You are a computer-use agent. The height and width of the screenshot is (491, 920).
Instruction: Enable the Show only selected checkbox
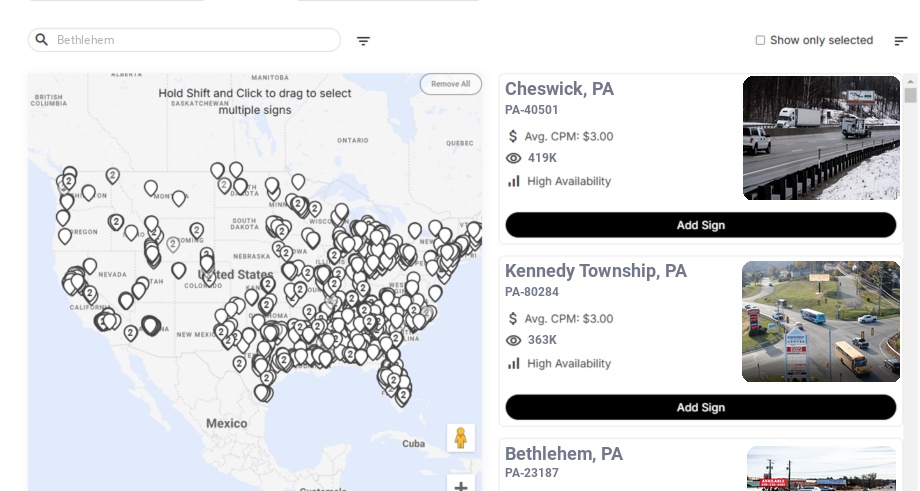point(760,41)
